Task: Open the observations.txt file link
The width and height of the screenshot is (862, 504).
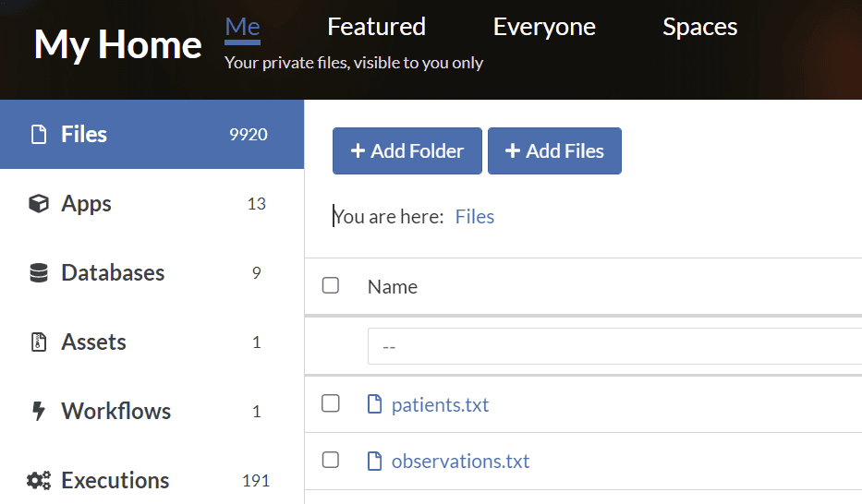Action: [460, 462]
